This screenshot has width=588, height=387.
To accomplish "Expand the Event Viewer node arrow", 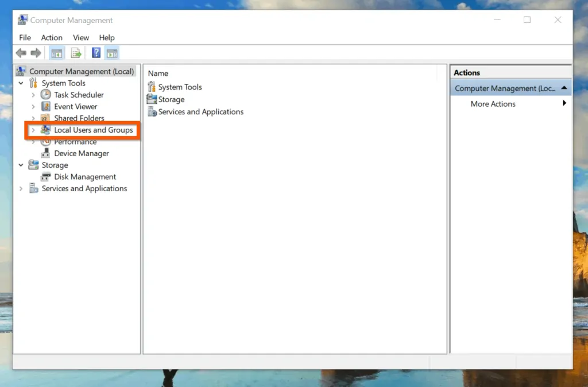I will tap(33, 106).
